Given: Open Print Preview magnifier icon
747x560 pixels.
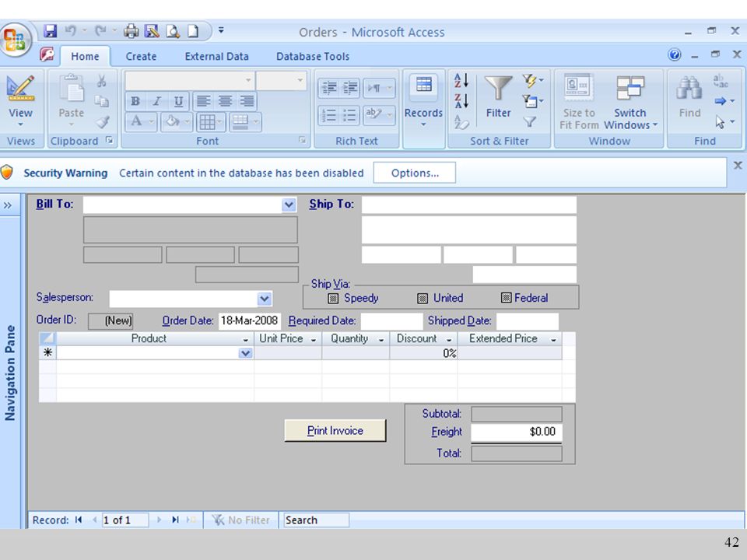Looking at the screenshot, I should [173, 31].
